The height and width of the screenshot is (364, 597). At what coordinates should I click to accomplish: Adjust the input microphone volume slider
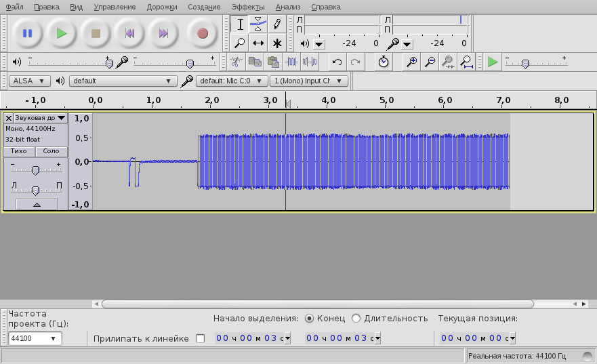[190, 64]
